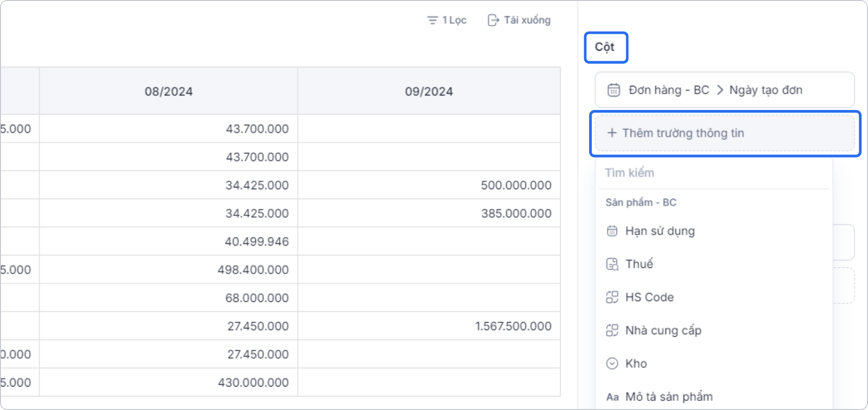The image size is (868, 410).
Task: Click the search-document icon beside Thuế
Action: pos(612,264)
